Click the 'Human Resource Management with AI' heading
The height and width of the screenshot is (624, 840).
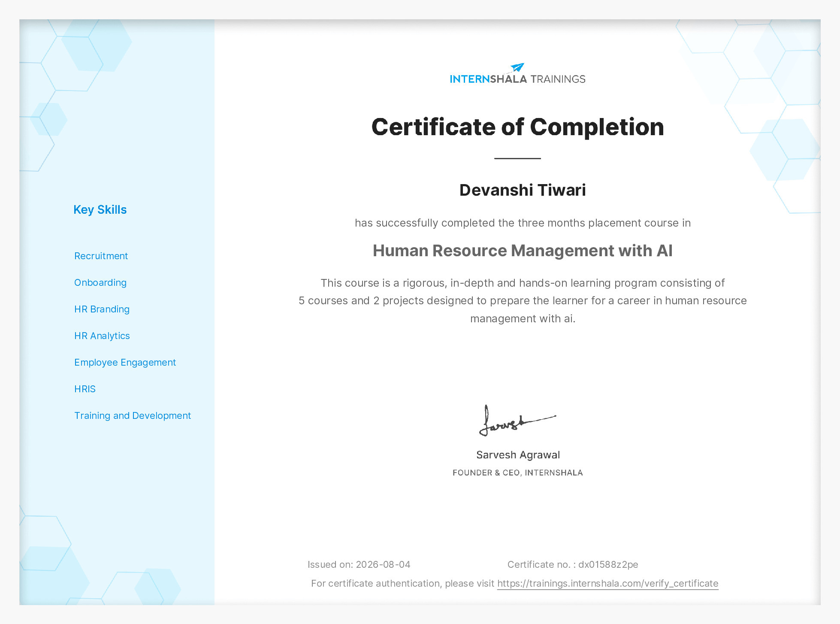click(x=522, y=251)
